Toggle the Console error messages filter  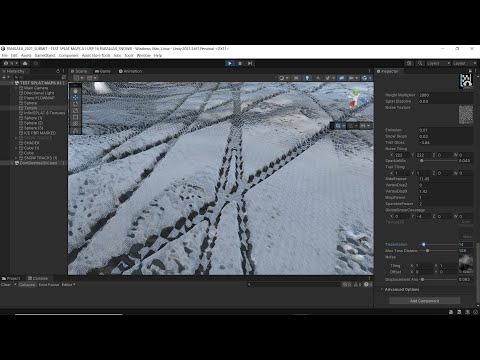tap(368, 285)
